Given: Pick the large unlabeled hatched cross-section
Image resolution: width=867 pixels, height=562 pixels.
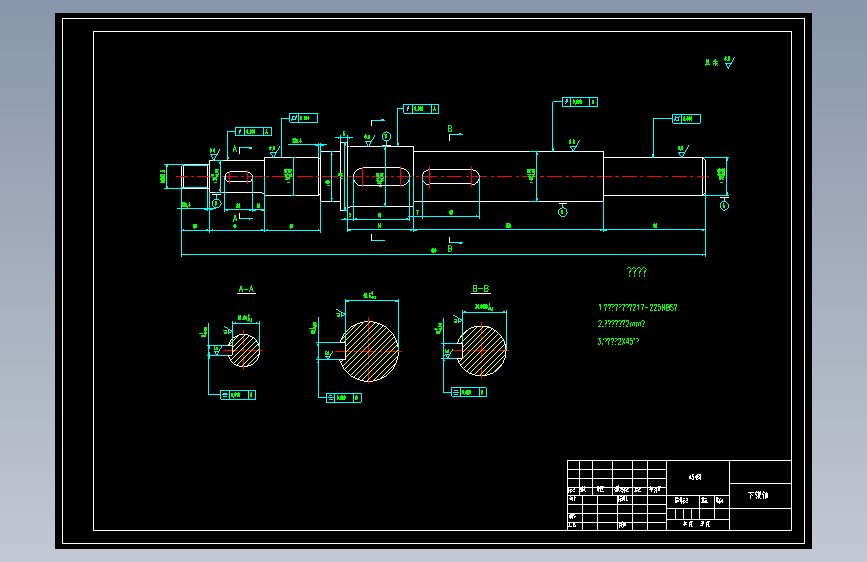Looking at the screenshot, I should (369, 351).
